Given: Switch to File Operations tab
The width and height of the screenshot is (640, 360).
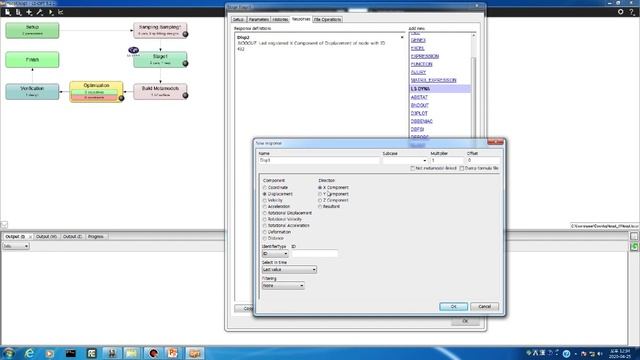Looking at the screenshot, I should coord(327,20).
